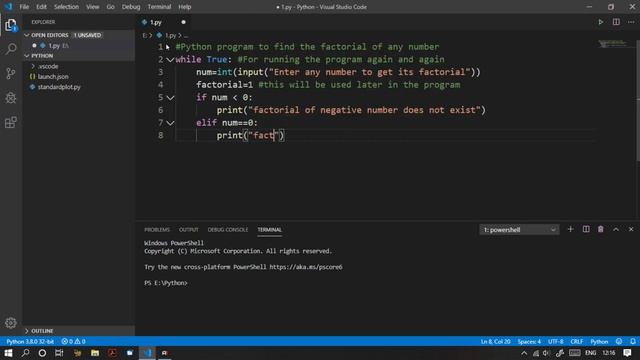Screen dimensions: 640x360
Task: Click the PowerShell prompt PS E:\Python>
Action: 166,283
